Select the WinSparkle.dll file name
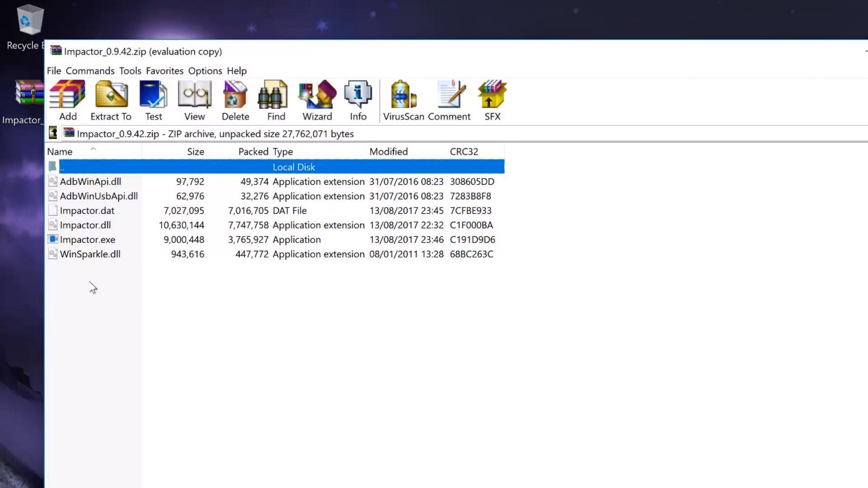The image size is (868, 488). (90, 254)
